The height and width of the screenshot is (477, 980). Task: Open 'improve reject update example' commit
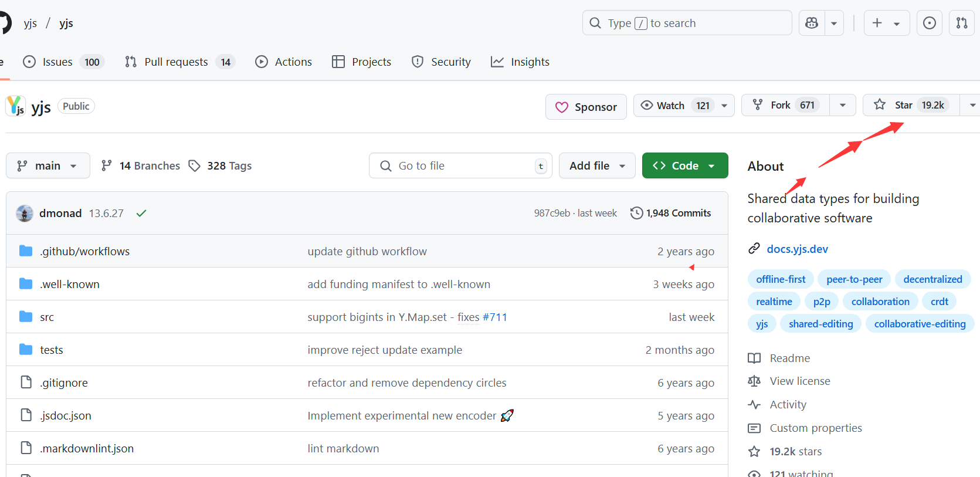coord(385,350)
